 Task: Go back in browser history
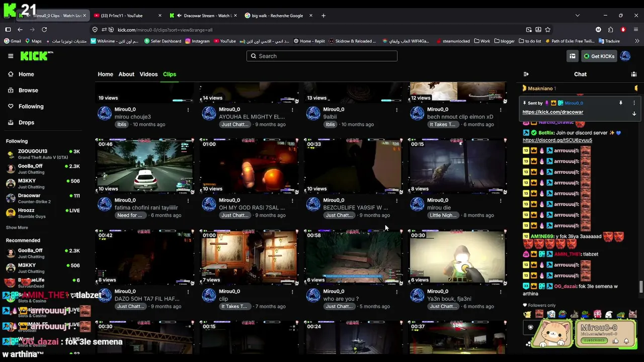(20, 30)
